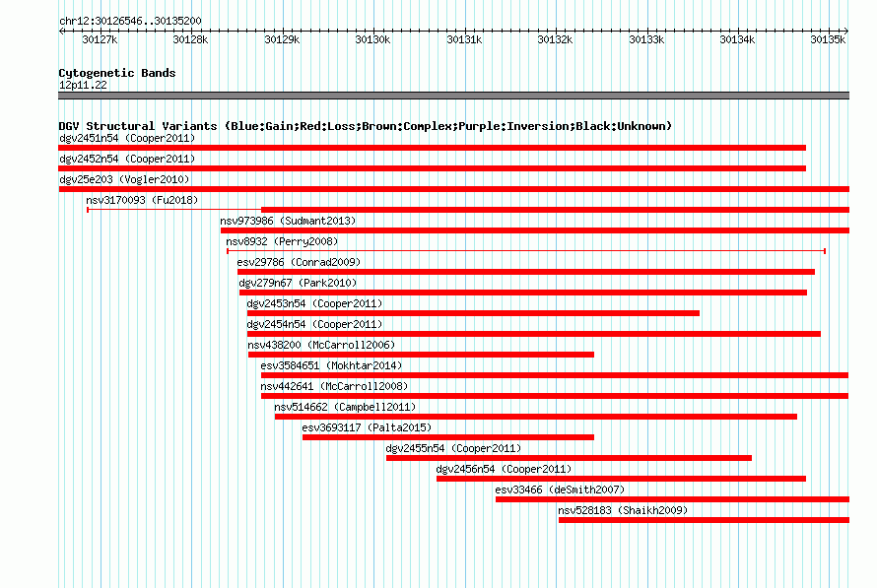The height and width of the screenshot is (588, 877).
Task: Click the 30134k ruler label
Action: pyautogui.click(x=737, y=39)
